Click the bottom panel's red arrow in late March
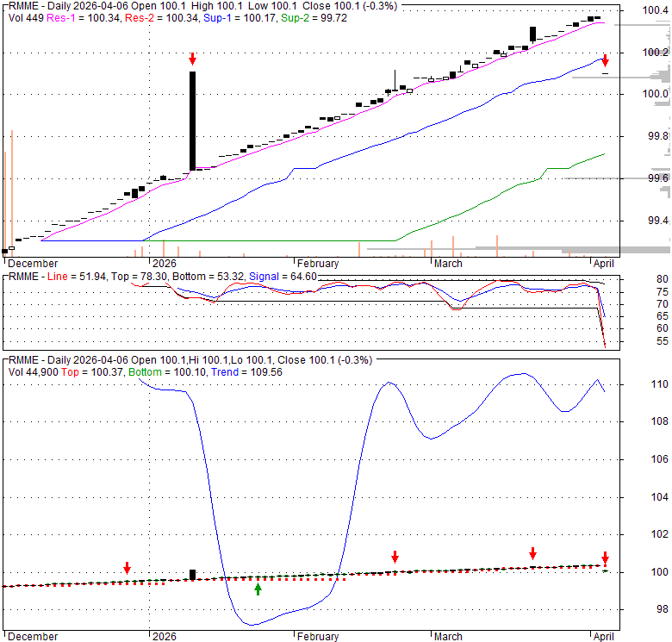Image resolution: width=672 pixels, height=642 pixels. click(x=532, y=554)
